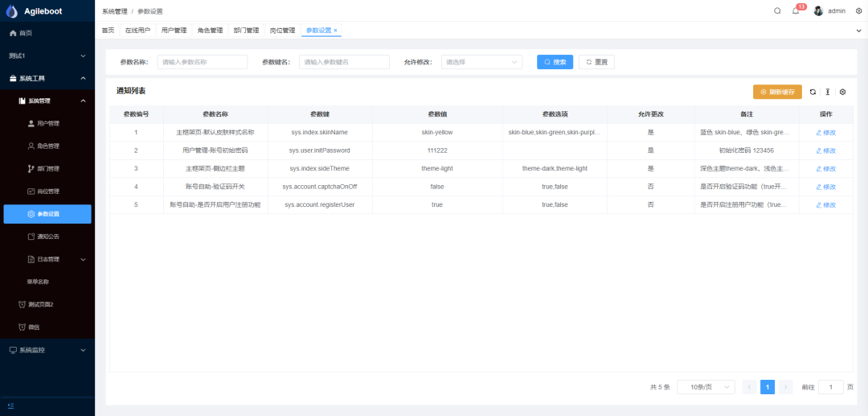
Task: Click the blue 搜索 button
Action: (x=555, y=62)
